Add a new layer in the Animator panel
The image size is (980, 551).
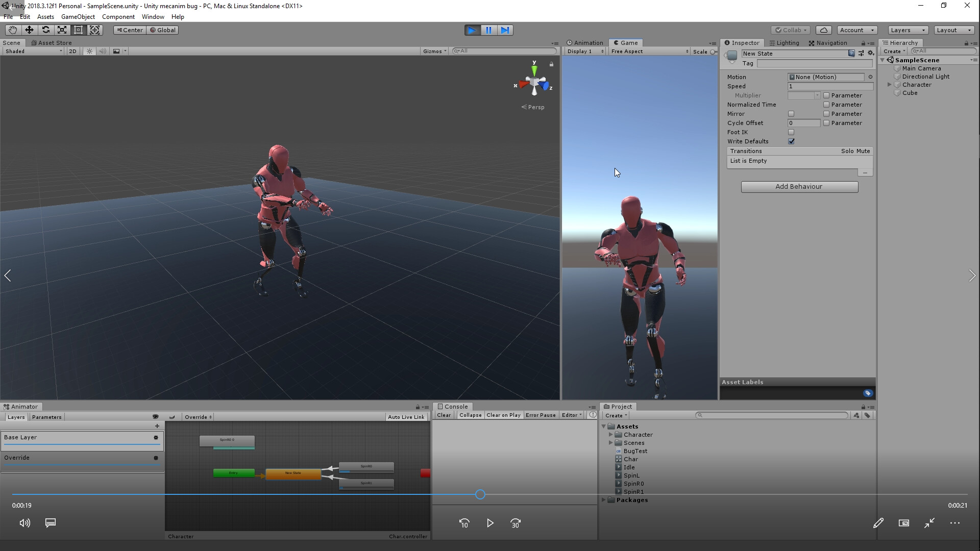tap(157, 426)
